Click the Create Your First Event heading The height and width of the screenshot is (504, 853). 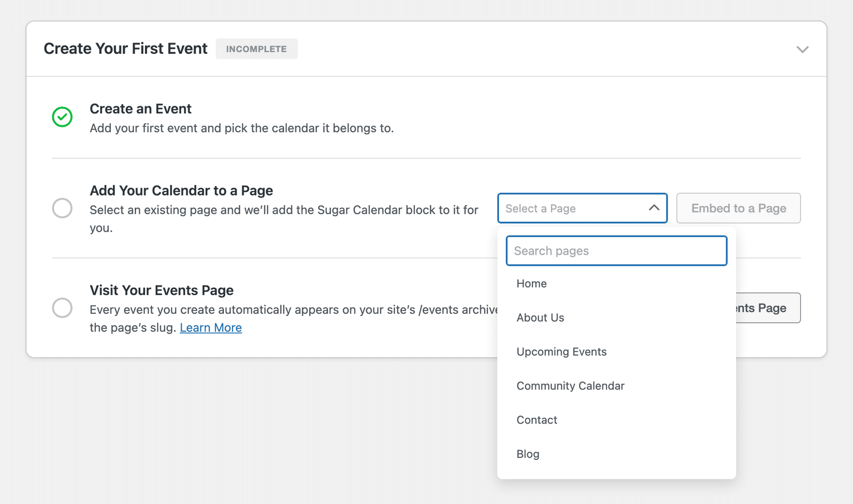pos(125,48)
